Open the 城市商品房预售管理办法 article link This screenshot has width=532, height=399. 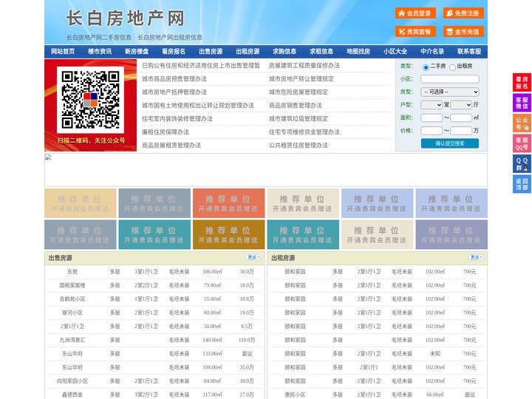174,79
